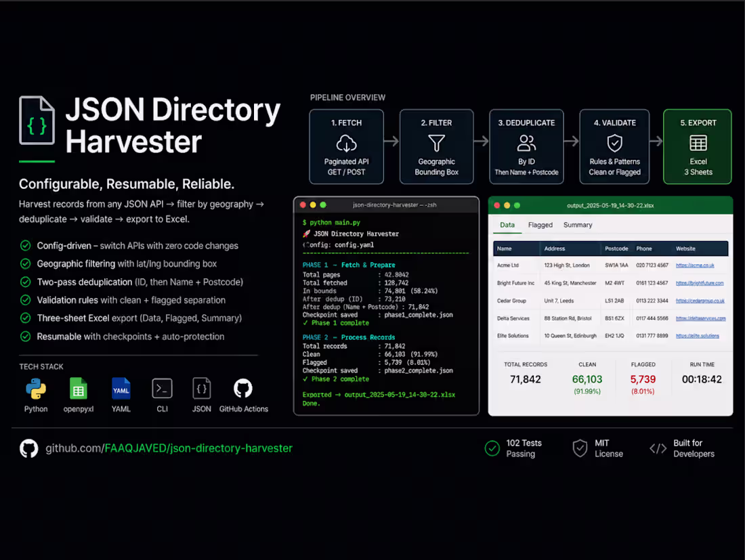Screen dimensions: 745x560
Task: Click the 66,103 clean records value
Action: click(x=587, y=379)
